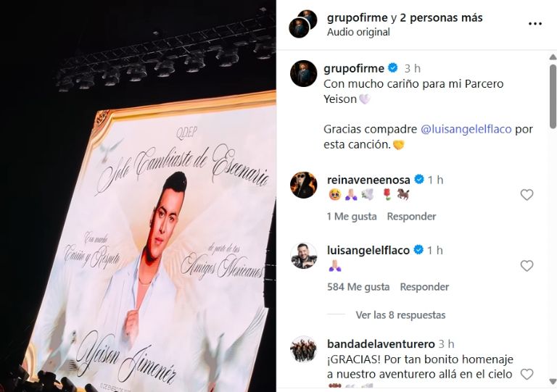Like luisangelelflaco's comment with the heart
Image resolution: width=557 pixels, height=392 pixels.
click(527, 266)
